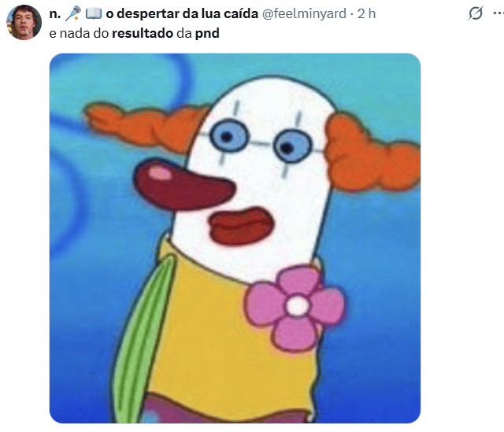Click the clown's left orange hair tuft

146,125
